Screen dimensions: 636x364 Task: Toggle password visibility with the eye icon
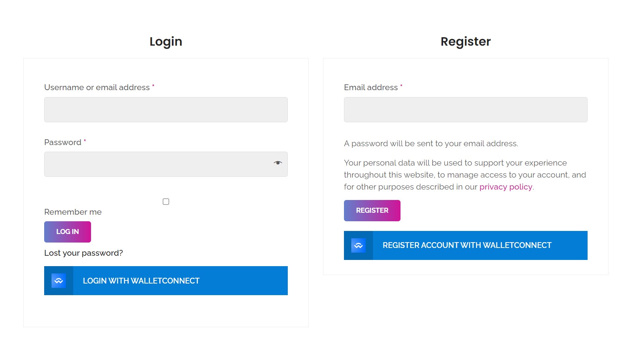278,163
